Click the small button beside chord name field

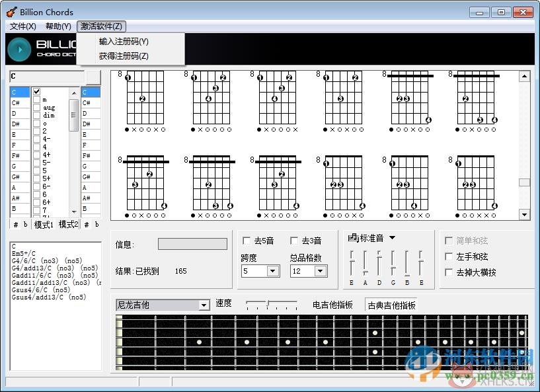(93, 77)
